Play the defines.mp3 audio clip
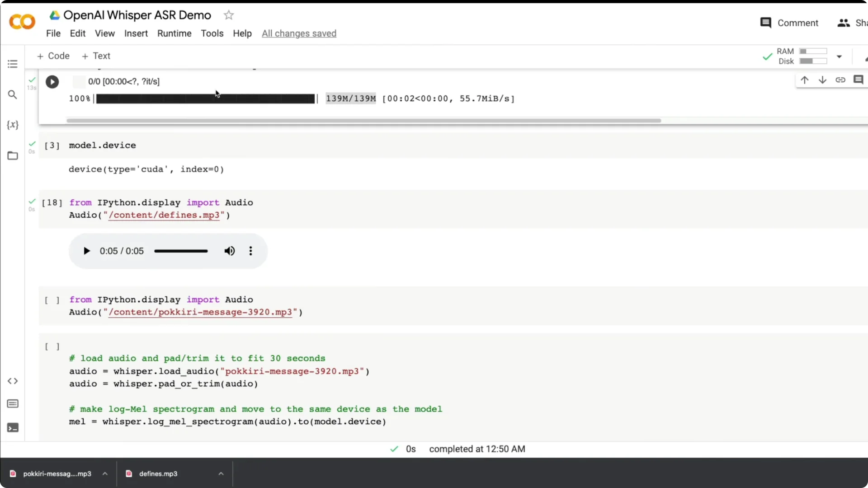The height and width of the screenshot is (488, 868). coord(86,251)
